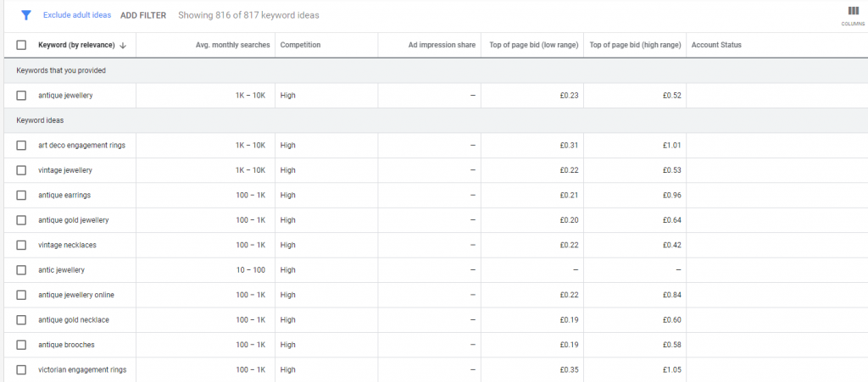The width and height of the screenshot is (868, 382).
Task: Click the Account Status column header
Action: tap(716, 45)
